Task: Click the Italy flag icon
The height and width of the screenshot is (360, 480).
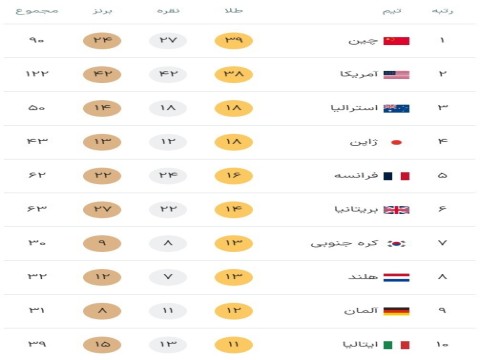Action: [396, 345]
